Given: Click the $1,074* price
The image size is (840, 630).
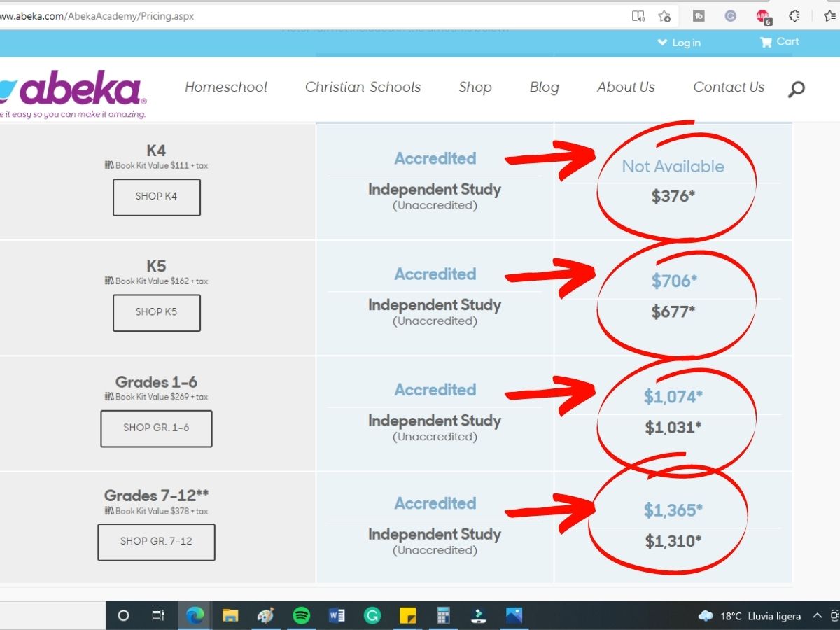Looking at the screenshot, I should click(673, 398).
